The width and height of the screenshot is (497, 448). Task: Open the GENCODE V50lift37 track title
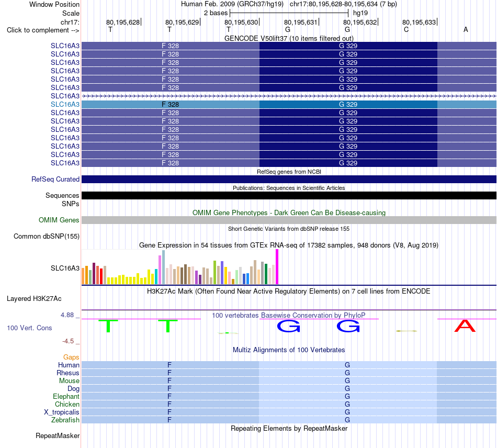(289, 38)
